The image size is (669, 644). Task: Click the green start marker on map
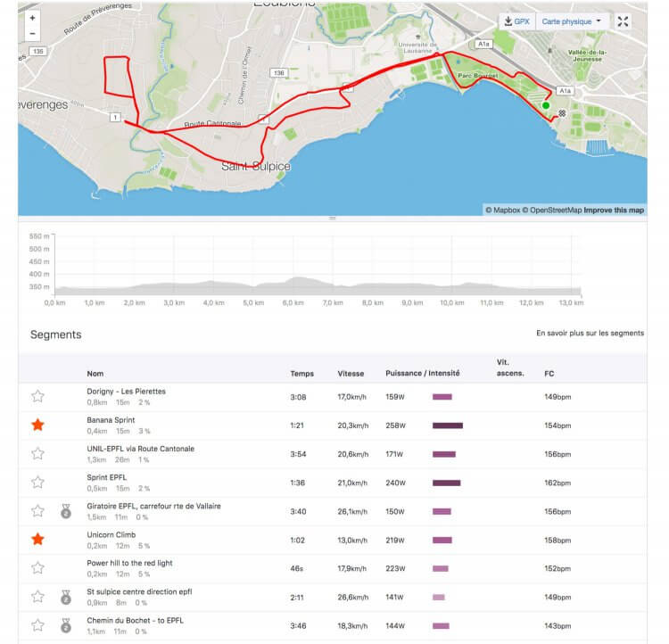[x=546, y=105]
